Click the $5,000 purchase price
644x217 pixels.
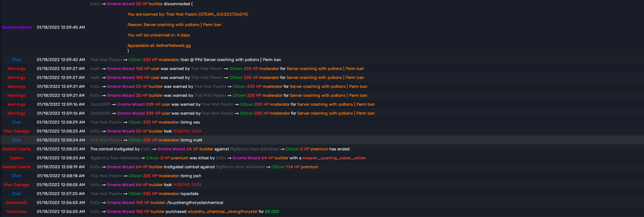(272, 212)
